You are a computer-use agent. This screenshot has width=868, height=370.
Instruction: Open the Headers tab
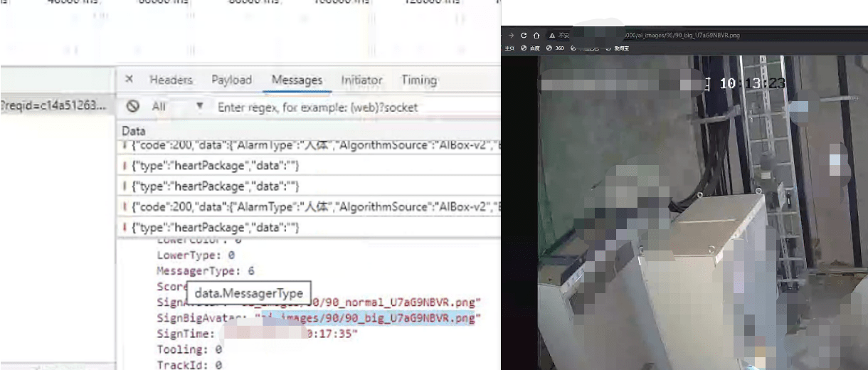[171, 80]
